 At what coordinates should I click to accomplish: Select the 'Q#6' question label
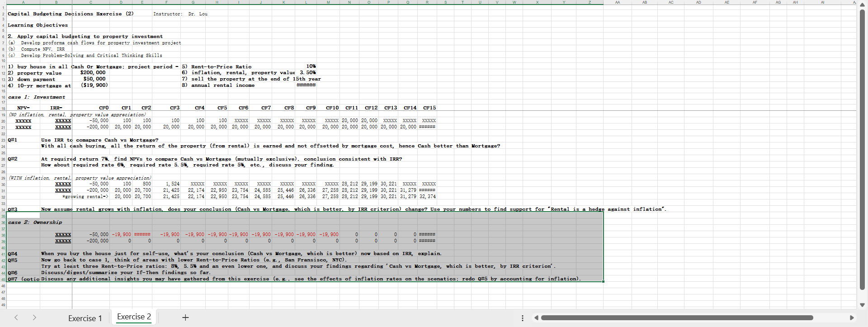12,272
